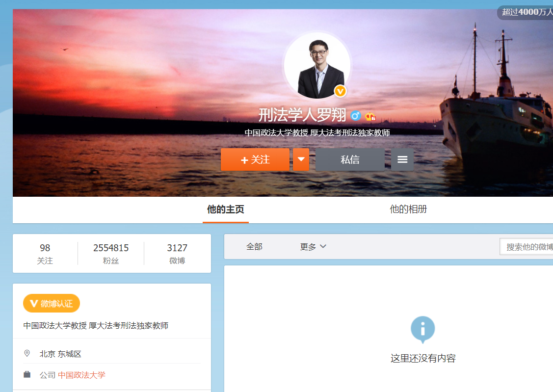Open the 他的相册 tab
This screenshot has height=392, width=553.
click(x=408, y=209)
